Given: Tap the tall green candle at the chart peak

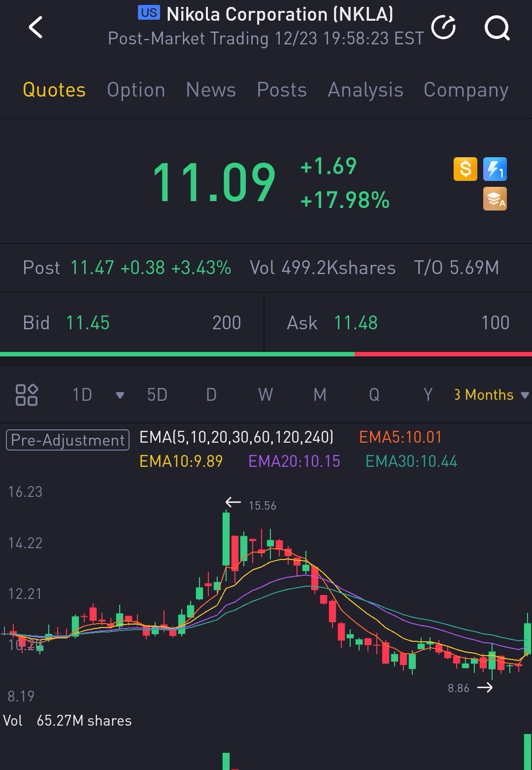Looking at the screenshot, I should [226, 539].
